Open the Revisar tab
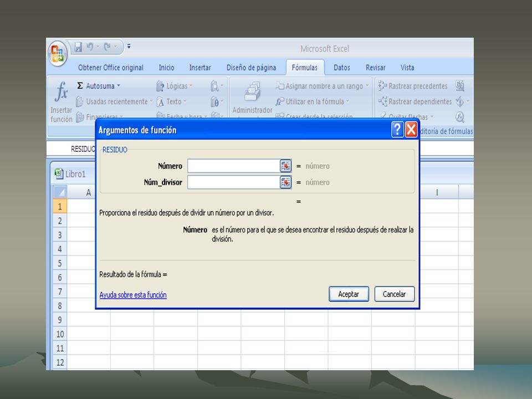 coord(376,68)
